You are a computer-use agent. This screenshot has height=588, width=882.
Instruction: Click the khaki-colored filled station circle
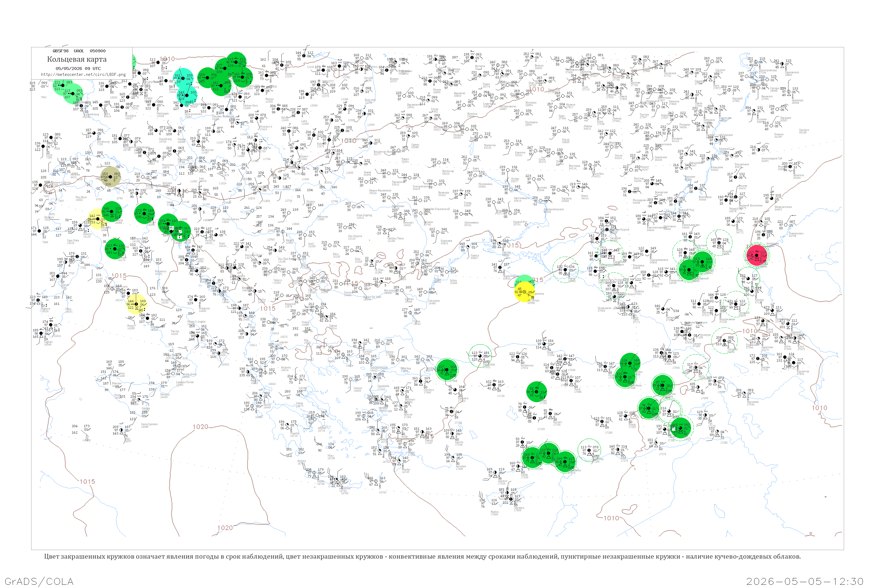tap(111, 177)
